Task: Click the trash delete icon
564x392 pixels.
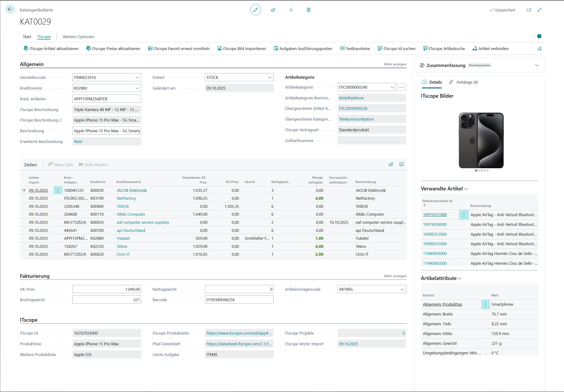Action: (308, 10)
